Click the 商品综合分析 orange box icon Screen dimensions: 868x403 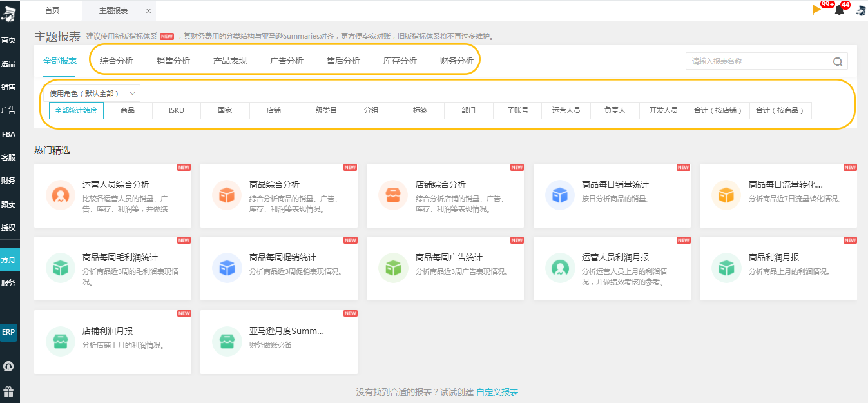(x=227, y=195)
